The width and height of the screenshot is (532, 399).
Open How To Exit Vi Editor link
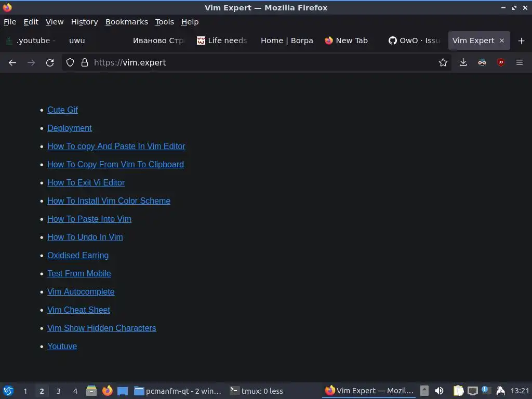[86, 182]
